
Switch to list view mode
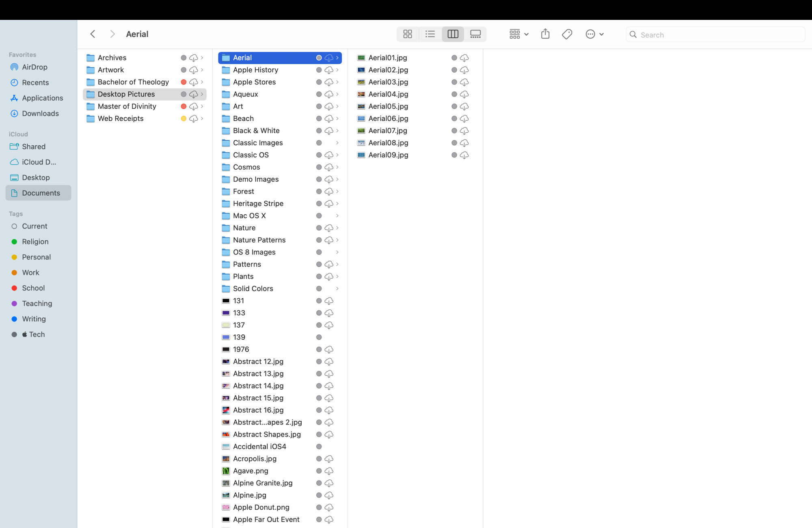pos(430,34)
